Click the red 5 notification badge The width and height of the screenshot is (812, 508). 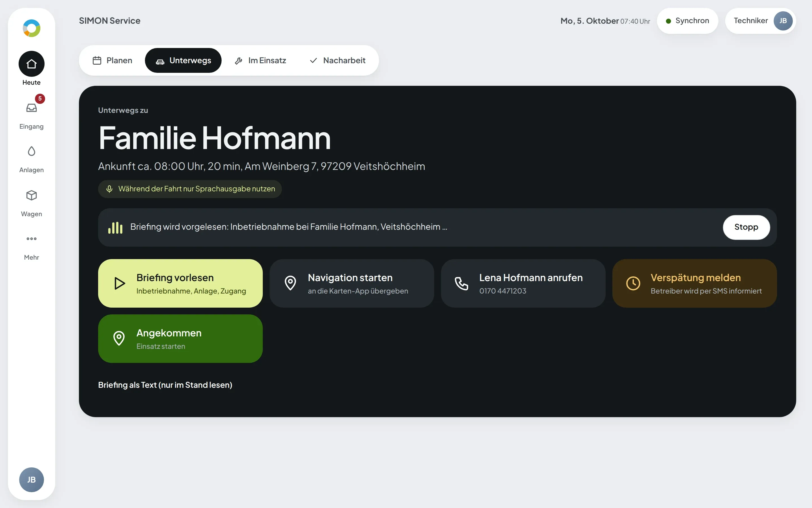tap(40, 99)
